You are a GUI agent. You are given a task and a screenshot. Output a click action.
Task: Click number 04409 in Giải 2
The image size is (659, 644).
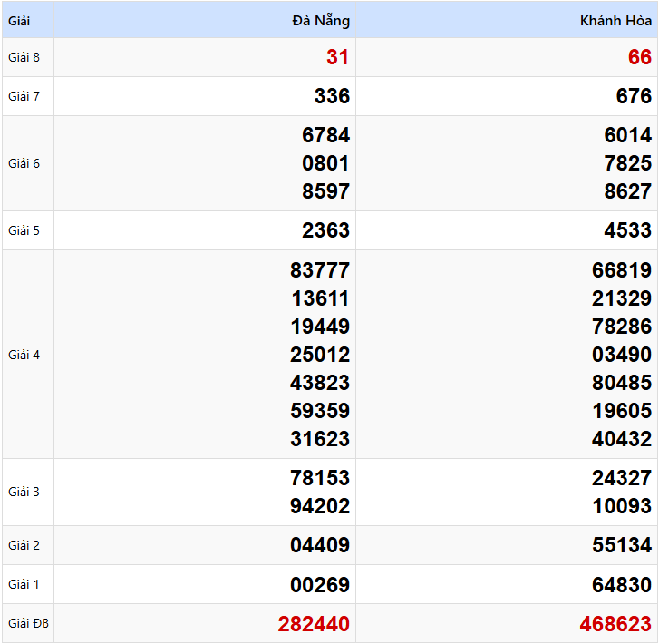[x=320, y=545]
